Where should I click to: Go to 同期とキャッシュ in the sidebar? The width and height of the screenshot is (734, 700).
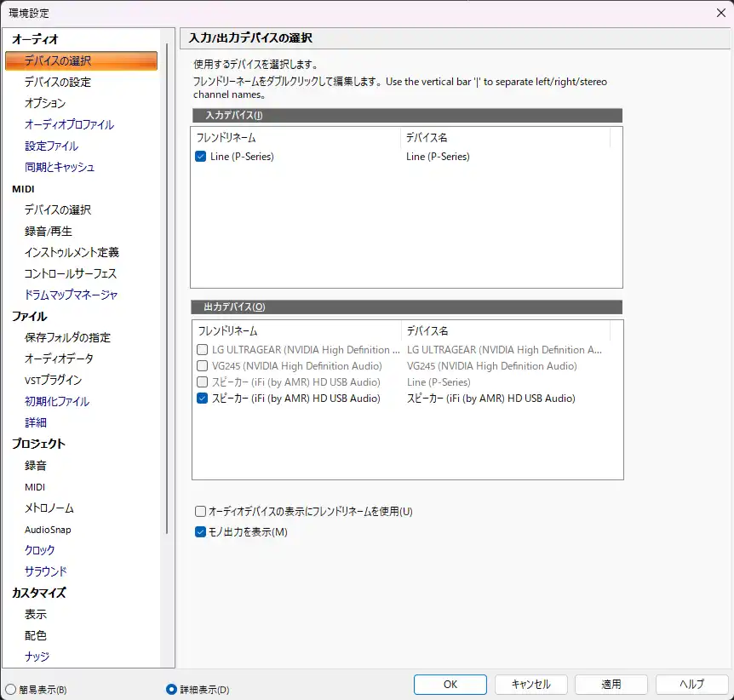pos(60,167)
